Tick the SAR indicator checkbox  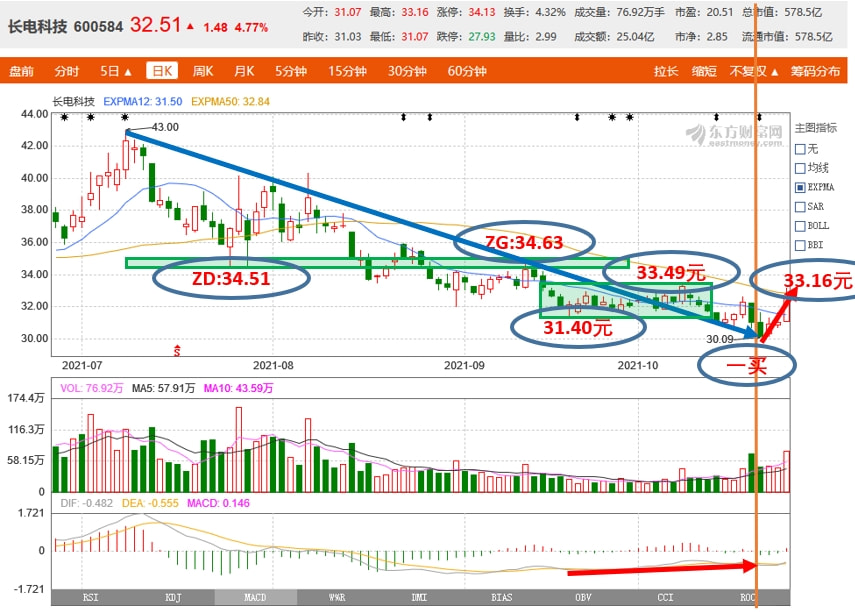(800, 206)
